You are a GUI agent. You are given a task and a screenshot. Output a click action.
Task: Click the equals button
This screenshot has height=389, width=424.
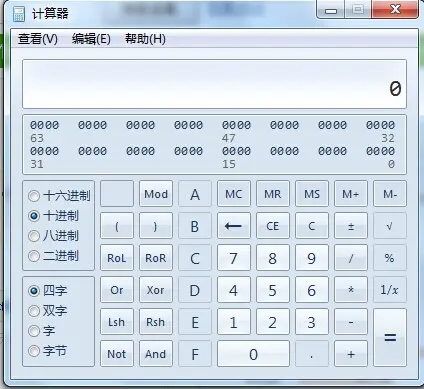(x=390, y=337)
